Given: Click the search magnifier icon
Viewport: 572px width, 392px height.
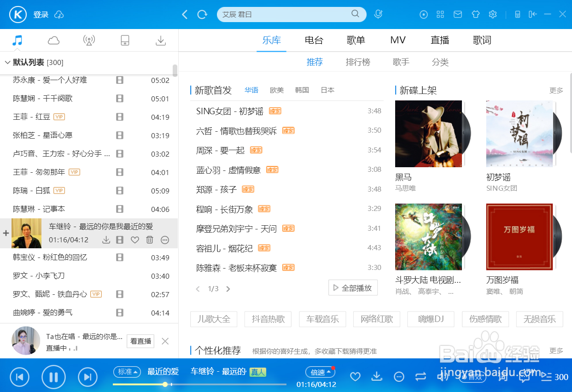Looking at the screenshot, I should click(x=355, y=14).
